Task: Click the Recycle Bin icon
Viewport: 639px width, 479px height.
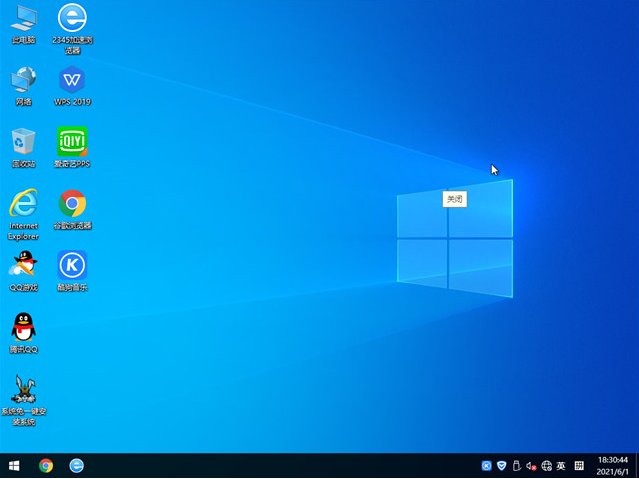Action: (23, 142)
